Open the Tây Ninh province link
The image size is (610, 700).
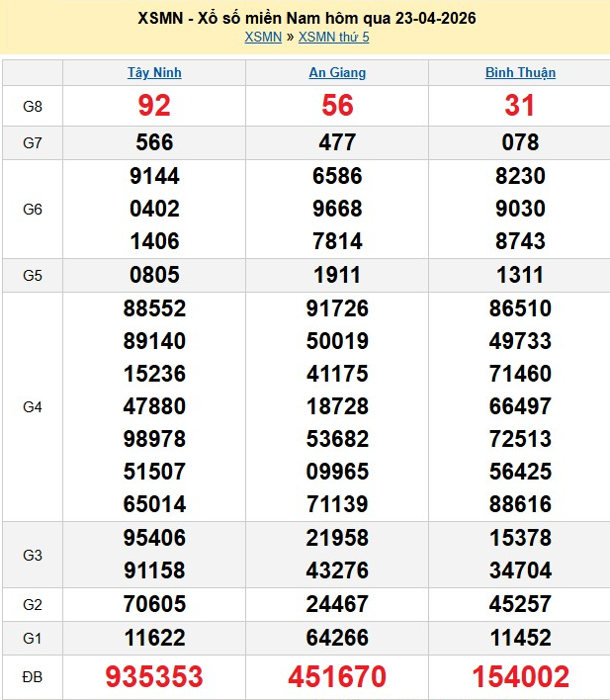pyautogui.click(x=154, y=73)
